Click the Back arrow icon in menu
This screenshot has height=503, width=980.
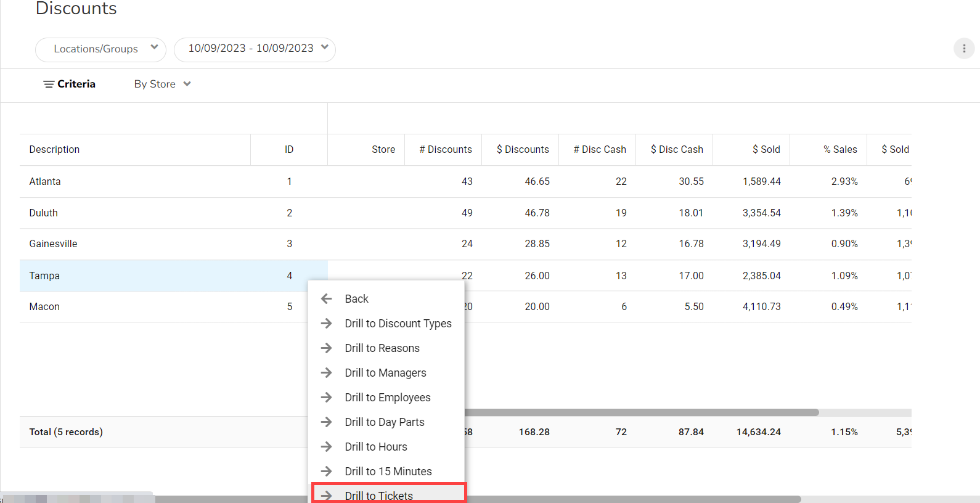tap(327, 299)
